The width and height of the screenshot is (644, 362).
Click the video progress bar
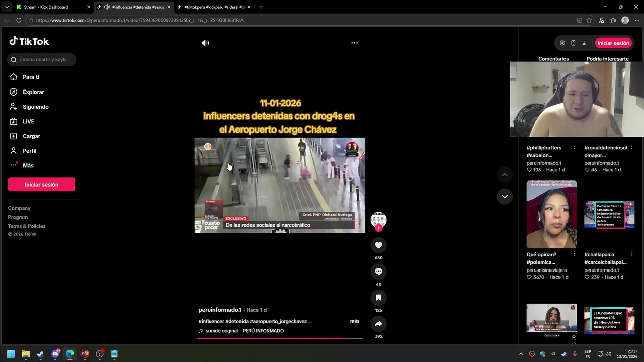point(280,338)
